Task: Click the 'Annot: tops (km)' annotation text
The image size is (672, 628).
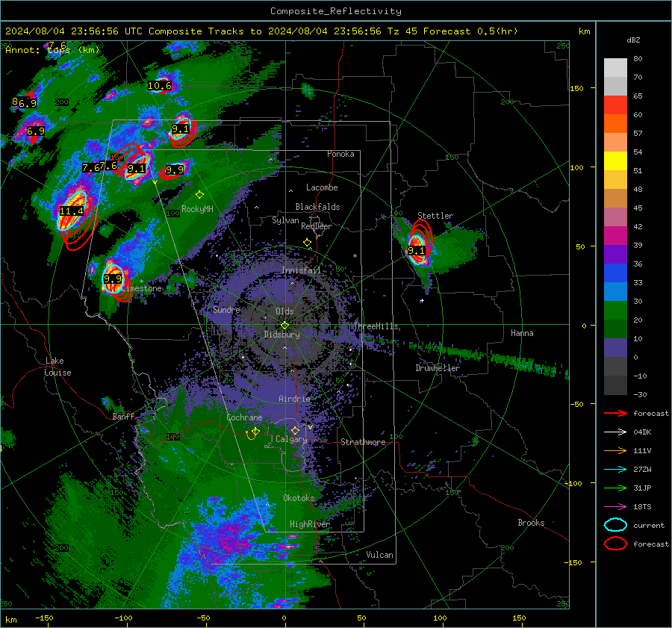Action: (x=52, y=50)
